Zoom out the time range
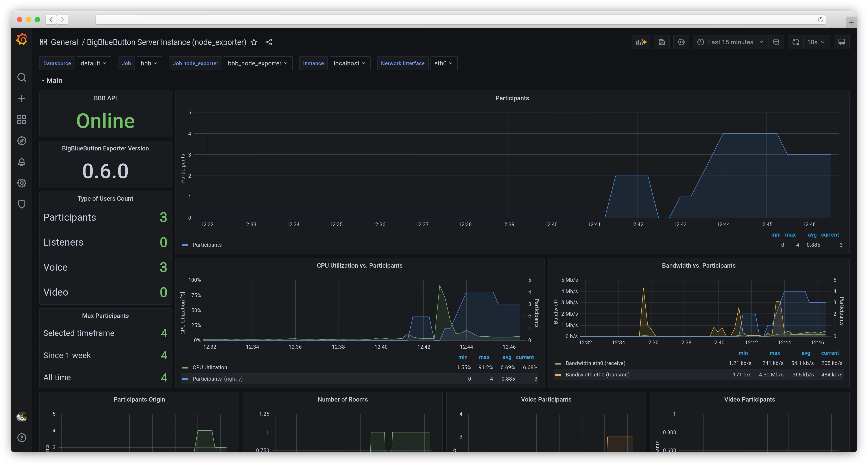This screenshot has height=463, width=868. [x=776, y=42]
